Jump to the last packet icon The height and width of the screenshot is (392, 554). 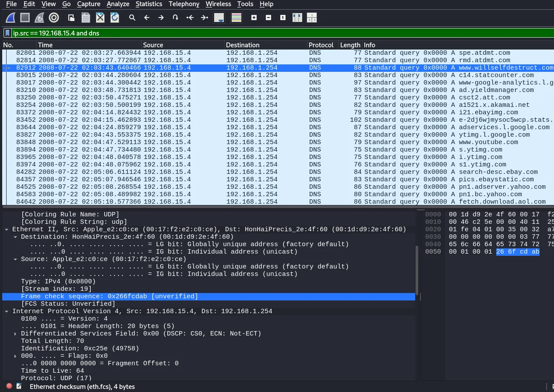point(205,18)
